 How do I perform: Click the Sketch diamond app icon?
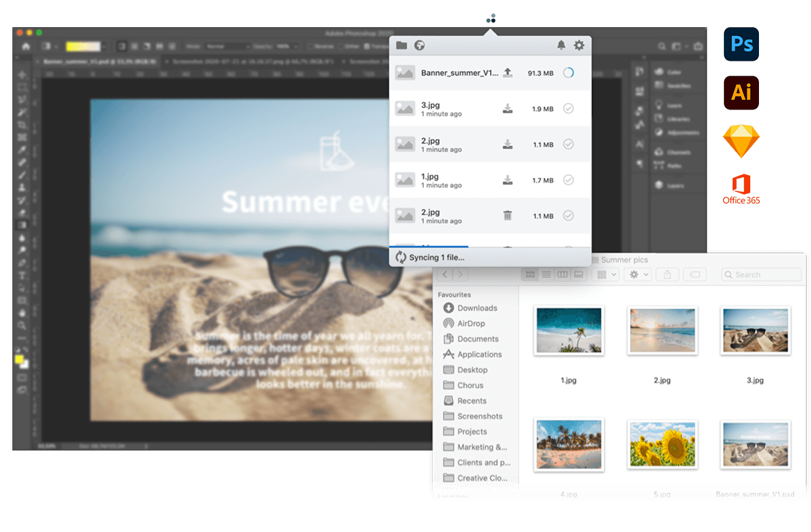pyautogui.click(x=741, y=142)
